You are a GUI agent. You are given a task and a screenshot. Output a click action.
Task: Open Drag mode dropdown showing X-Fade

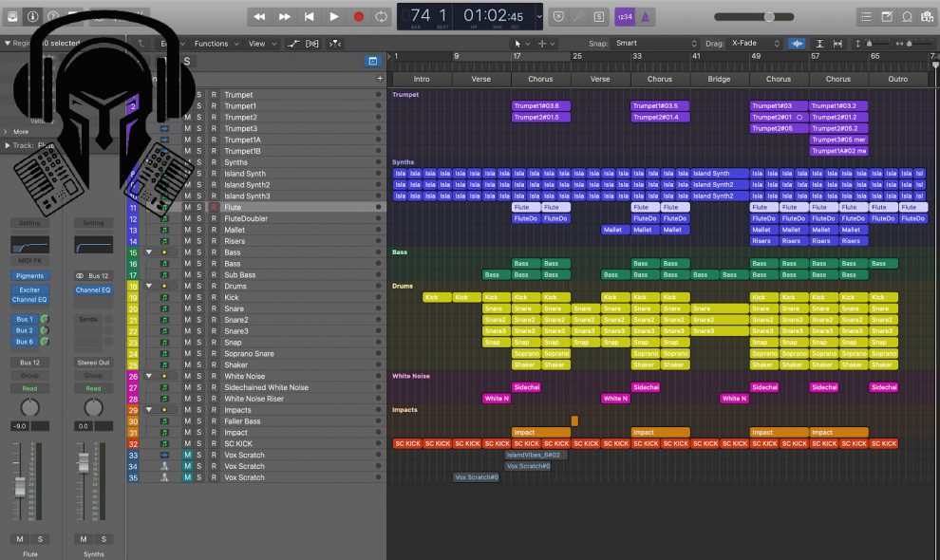[x=756, y=43]
